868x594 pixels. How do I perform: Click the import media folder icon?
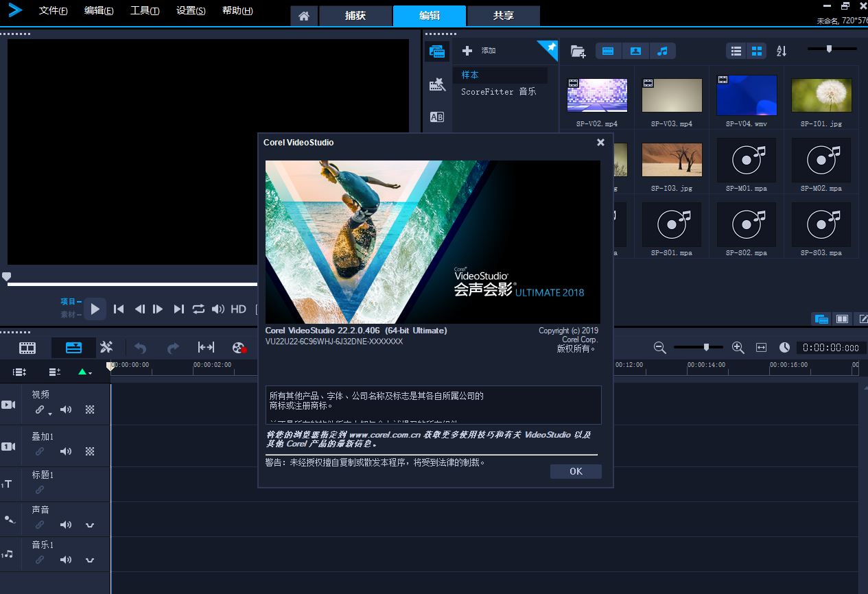(x=578, y=51)
